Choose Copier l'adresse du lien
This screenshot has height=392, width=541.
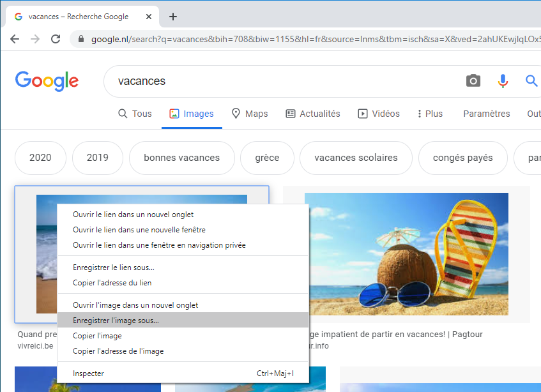pyautogui.click(x=183, y=283)
